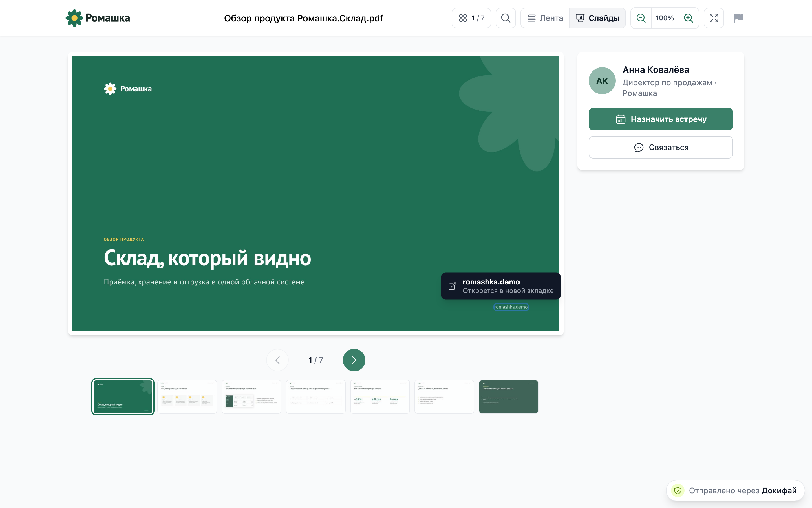This screenshot has width=812, height=508.
Task: Select slide 2 thumbnail with four warehouse cards
Action: coord(187,397)
